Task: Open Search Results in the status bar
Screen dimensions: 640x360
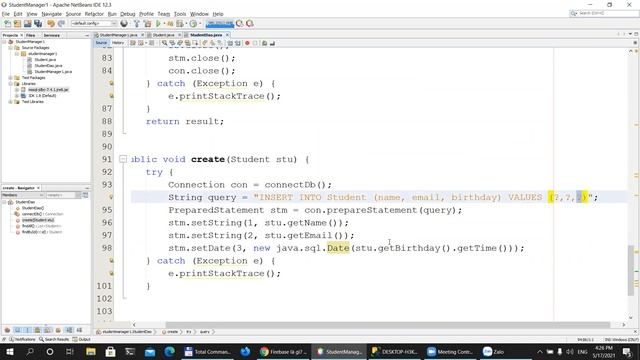Action: pos(54,339)
